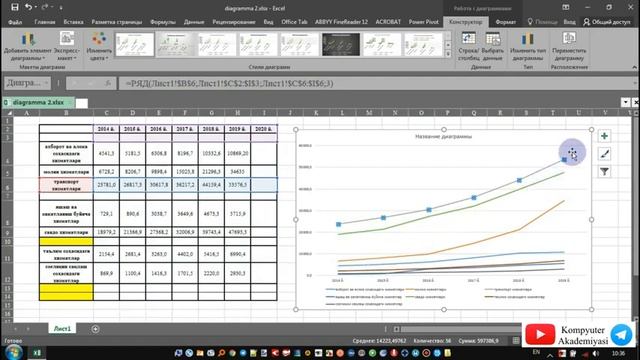
Task: Select the 2014 й. header cell
Action: click(x=107, y=129)
